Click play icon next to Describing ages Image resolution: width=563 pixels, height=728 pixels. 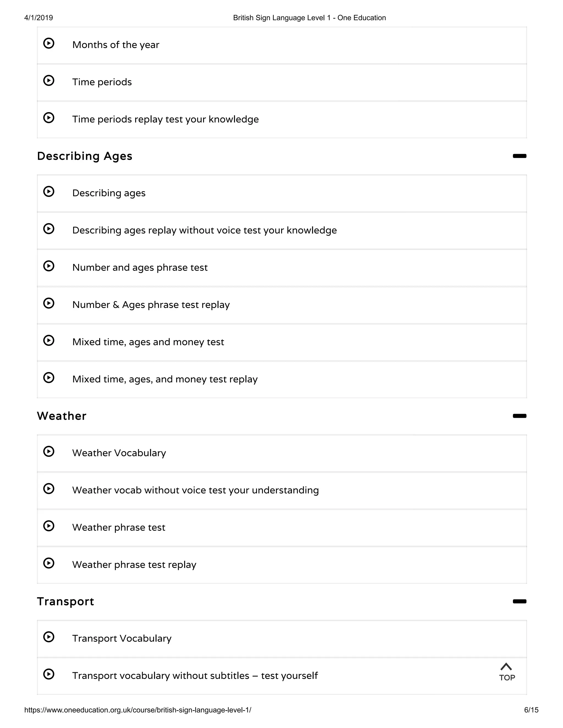(x=49, y=192)
